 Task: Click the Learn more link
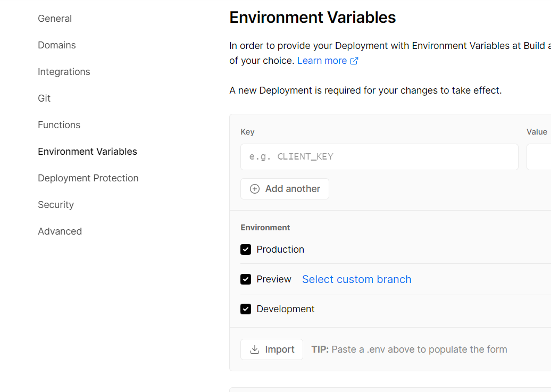click(322, 61)
